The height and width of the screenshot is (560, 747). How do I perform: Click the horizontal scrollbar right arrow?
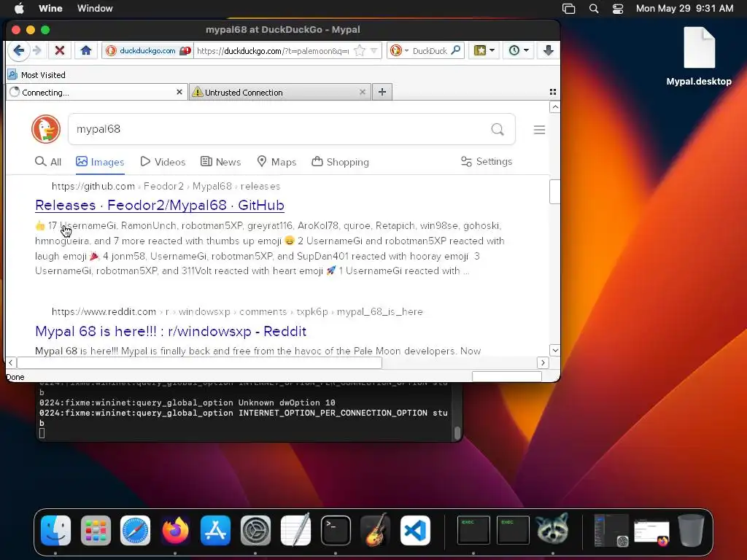[x=543, y=363]
